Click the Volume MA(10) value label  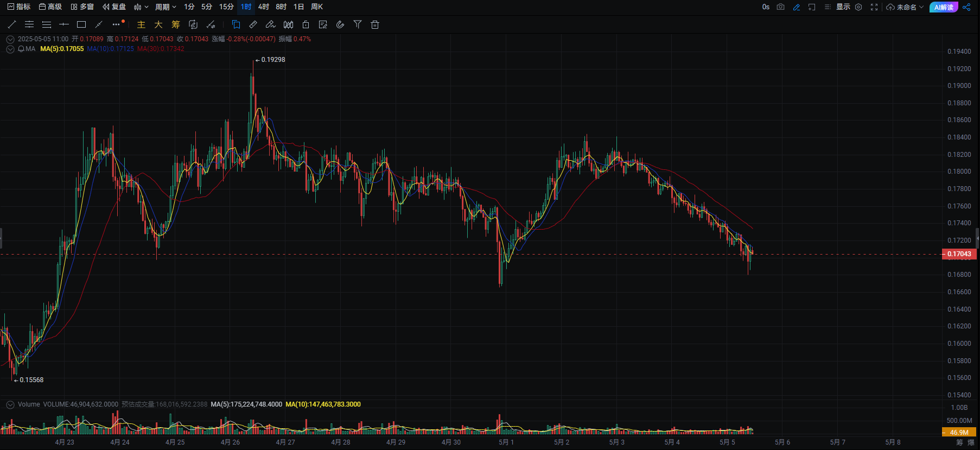point(323,404)
